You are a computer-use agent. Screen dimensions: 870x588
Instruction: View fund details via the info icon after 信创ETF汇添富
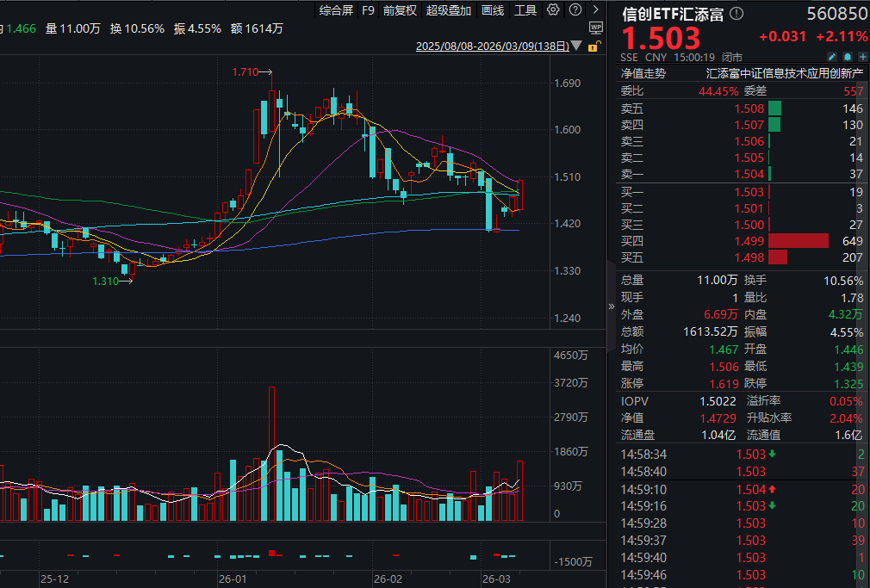coord(735,14)
